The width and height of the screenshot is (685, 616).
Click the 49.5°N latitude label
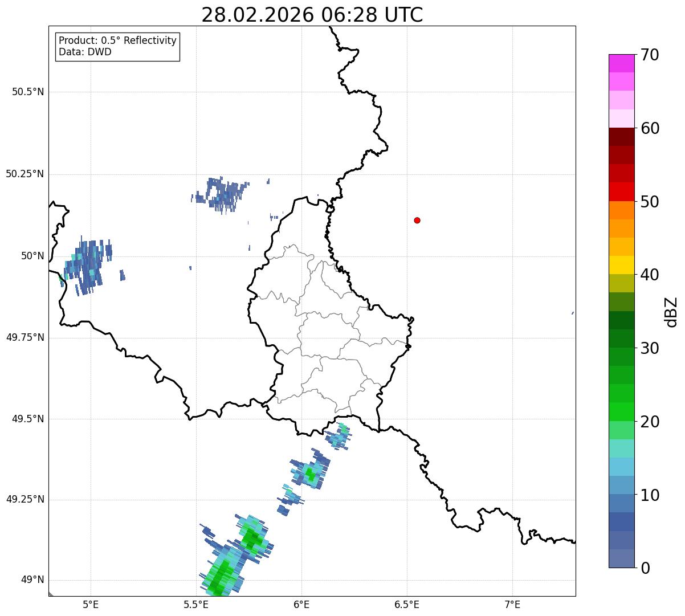point(28,419)
